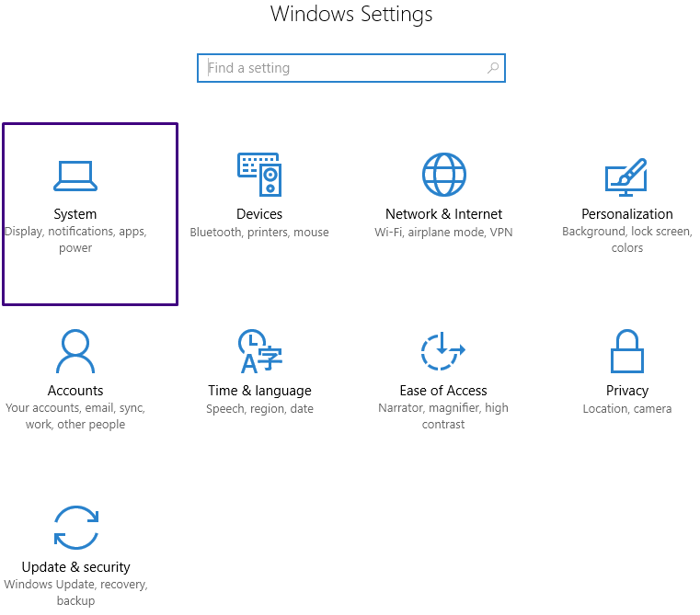The width and height of the screenshot is (700, 615).
Task: Click the Privacy text label
Action: 626,391
